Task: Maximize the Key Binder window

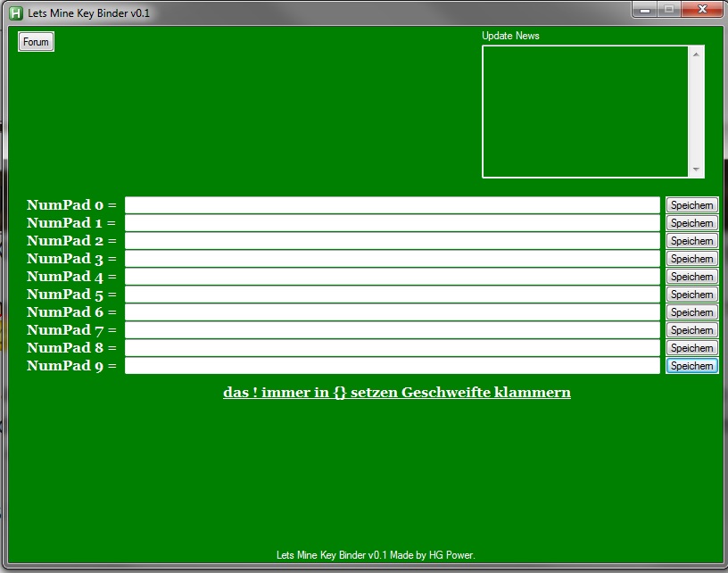Action: (x=669, y=10)
